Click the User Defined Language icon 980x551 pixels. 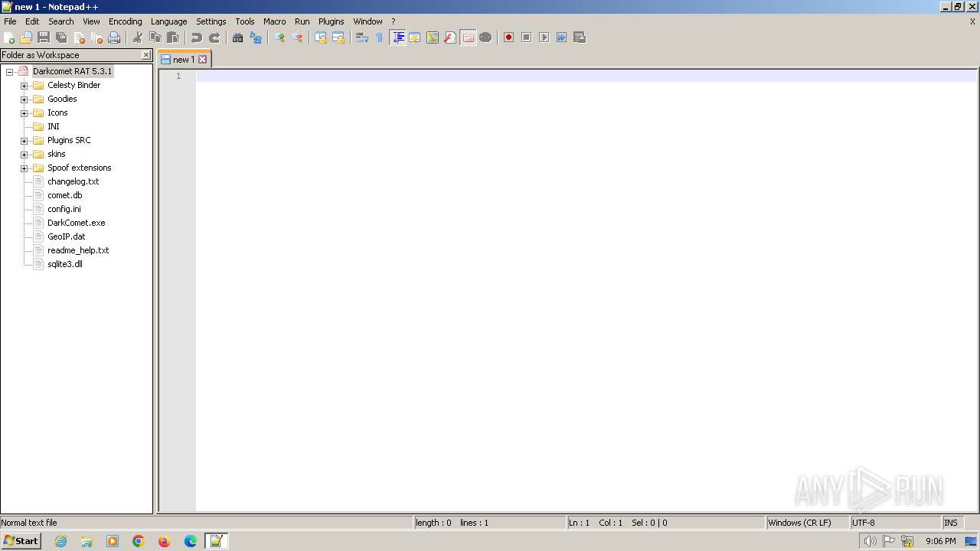click(x=415, y=37)
